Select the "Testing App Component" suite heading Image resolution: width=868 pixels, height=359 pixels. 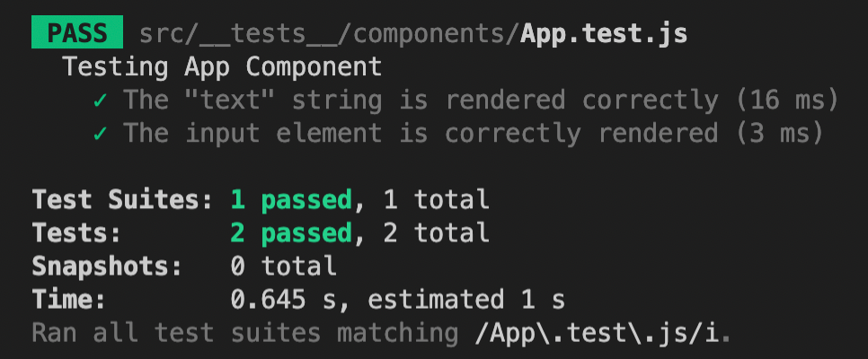tap(222, 67)
